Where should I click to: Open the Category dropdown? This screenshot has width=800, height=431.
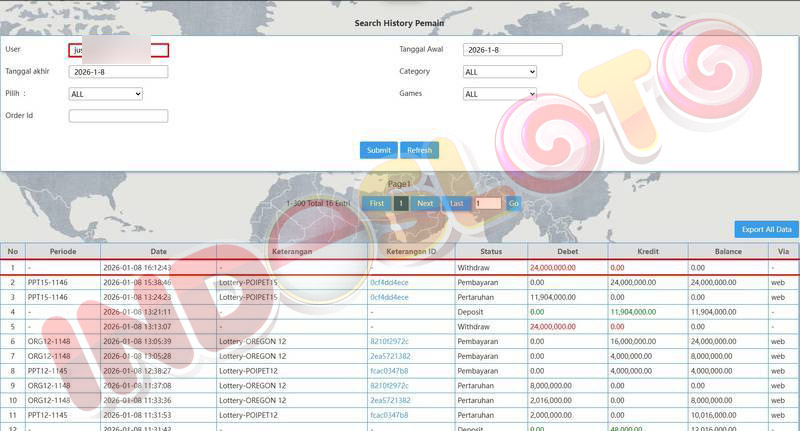point(500,72)
